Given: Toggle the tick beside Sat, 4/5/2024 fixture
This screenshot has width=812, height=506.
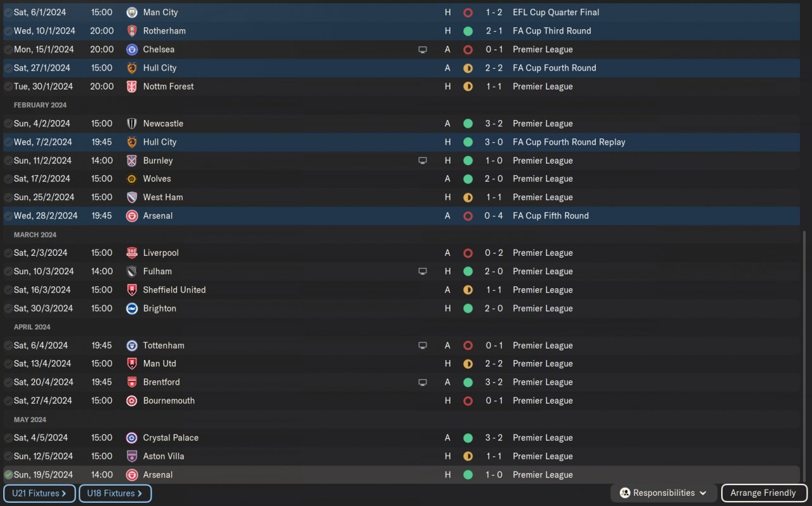Looking at the screenshot, I should 8,438.
